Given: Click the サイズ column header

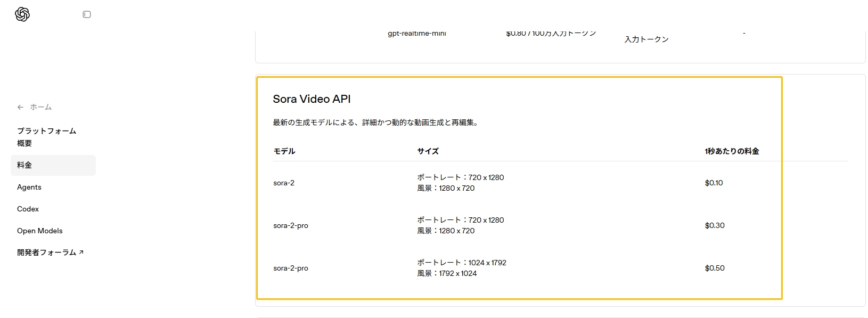Looking at the screenshot, I should click(428, 151).
